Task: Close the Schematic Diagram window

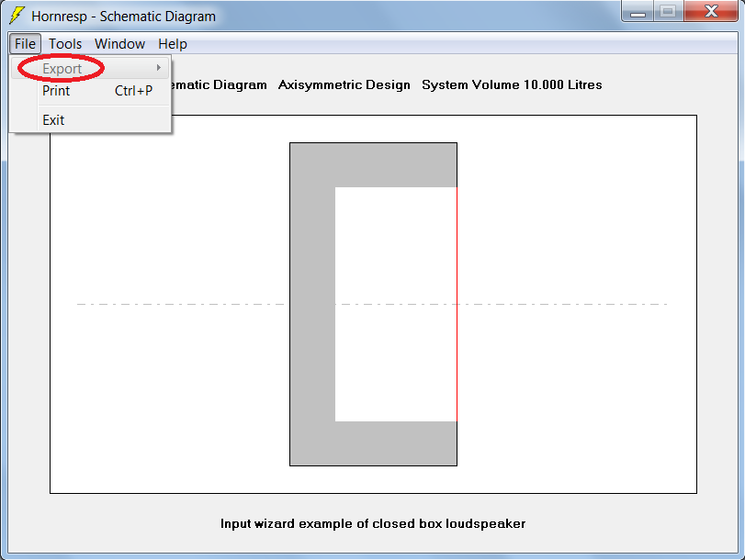Action: click(x=711, y=11)
